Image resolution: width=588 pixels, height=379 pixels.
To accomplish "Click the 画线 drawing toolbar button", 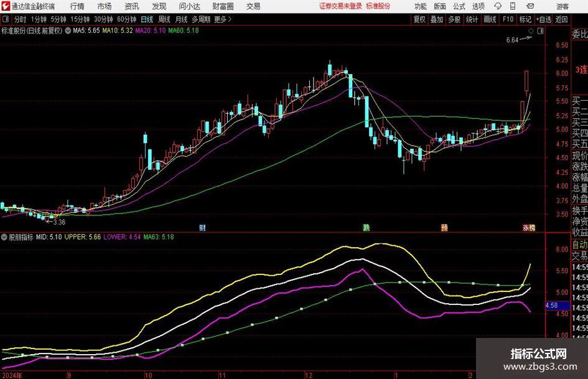I will coord(490,19).
